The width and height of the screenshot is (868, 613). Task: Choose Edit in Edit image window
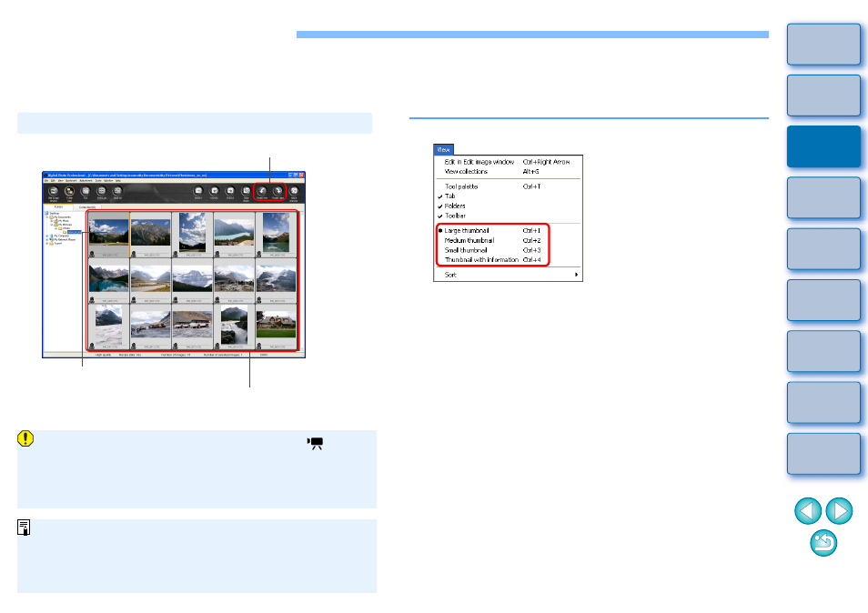[509, 162]
